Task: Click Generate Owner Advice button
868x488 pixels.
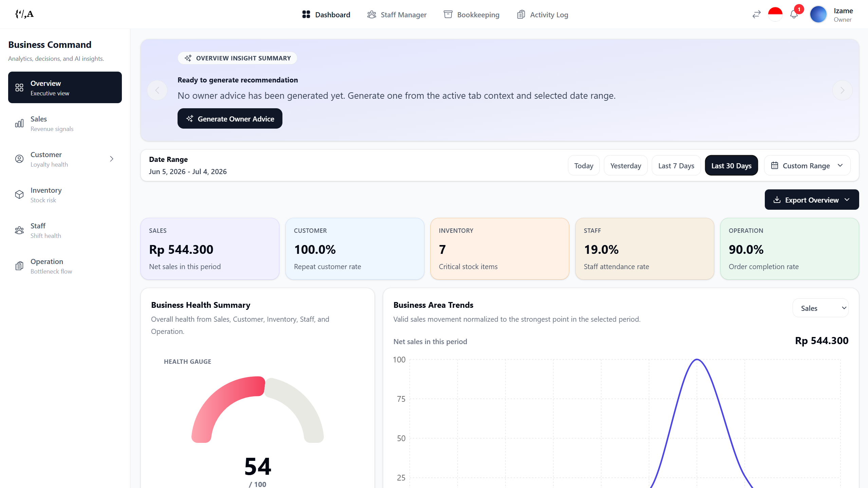Action: coord(230,119)
